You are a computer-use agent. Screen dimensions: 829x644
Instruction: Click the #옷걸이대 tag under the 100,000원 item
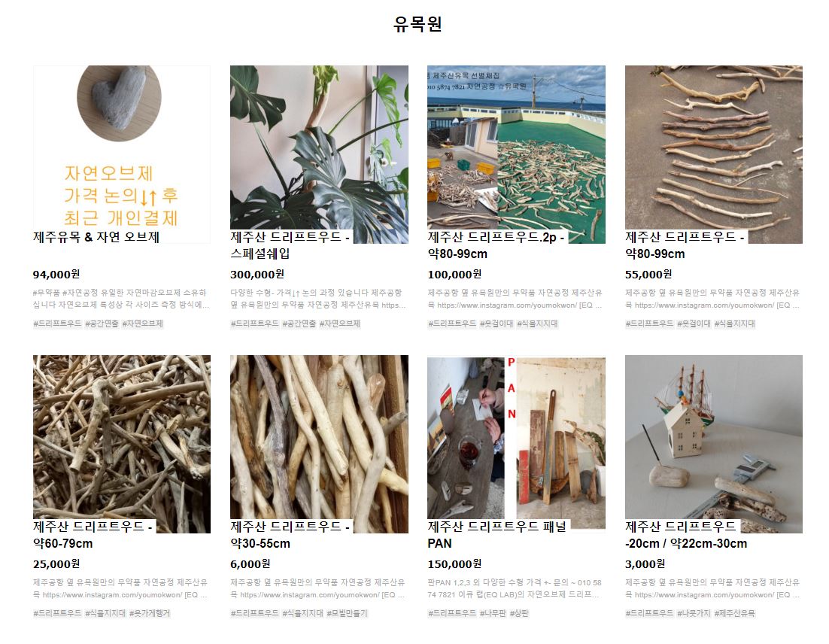pyautogui.click(x=496, y=324)
